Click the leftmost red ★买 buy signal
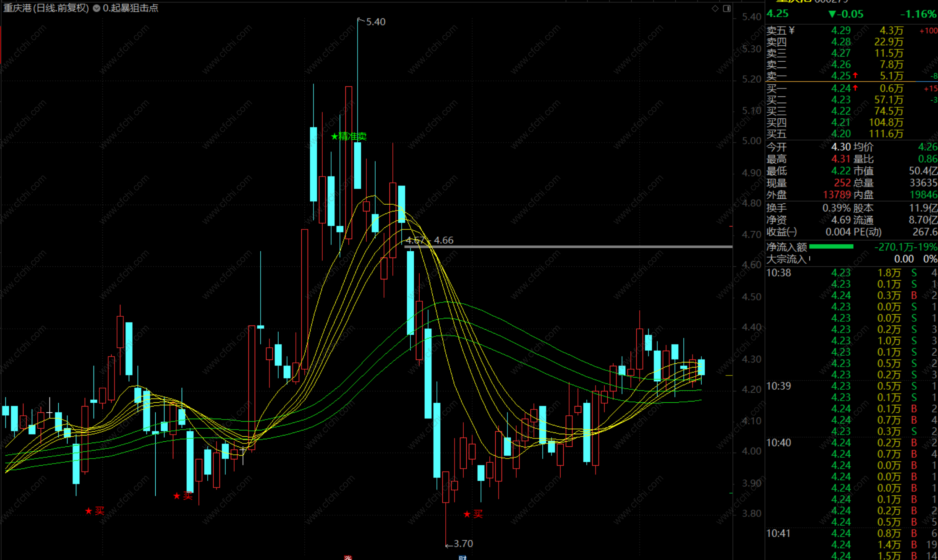Screen dimensions: 938x560 click(94, 511)
